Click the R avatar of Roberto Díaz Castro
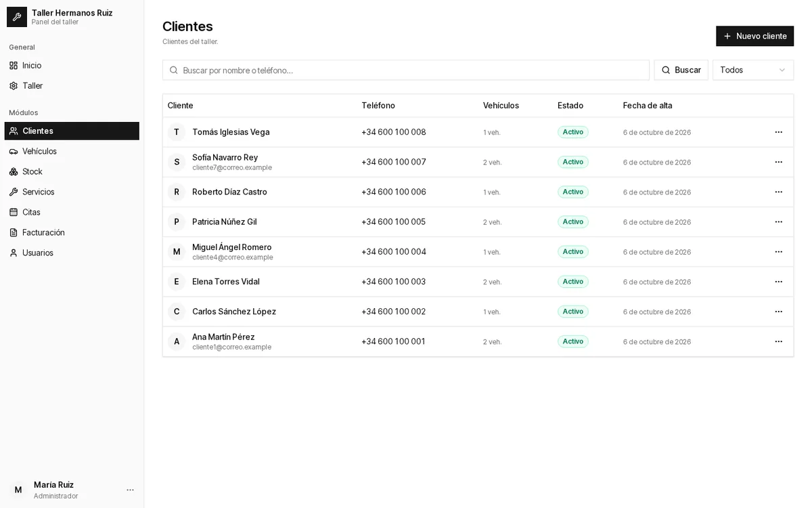This screenshot has width=812, height=508. click(x=177, y=192)
